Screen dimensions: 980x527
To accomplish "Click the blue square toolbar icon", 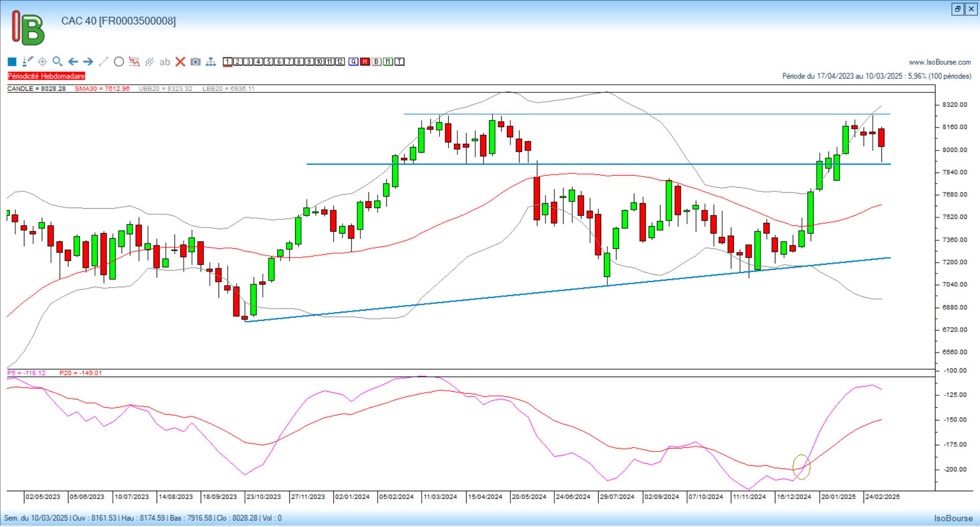I will [x=12, y=62].
